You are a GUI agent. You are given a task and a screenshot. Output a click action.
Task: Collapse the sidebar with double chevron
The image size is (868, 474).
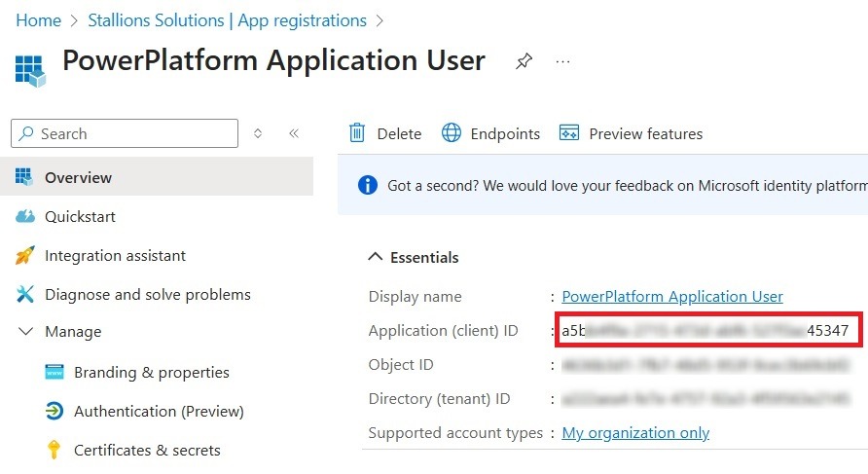tap(293, 133)
